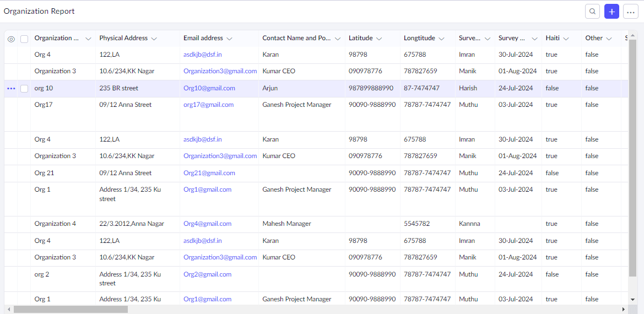Click the eye icon in the table header
644x314 pixels.
coord(11,39)
